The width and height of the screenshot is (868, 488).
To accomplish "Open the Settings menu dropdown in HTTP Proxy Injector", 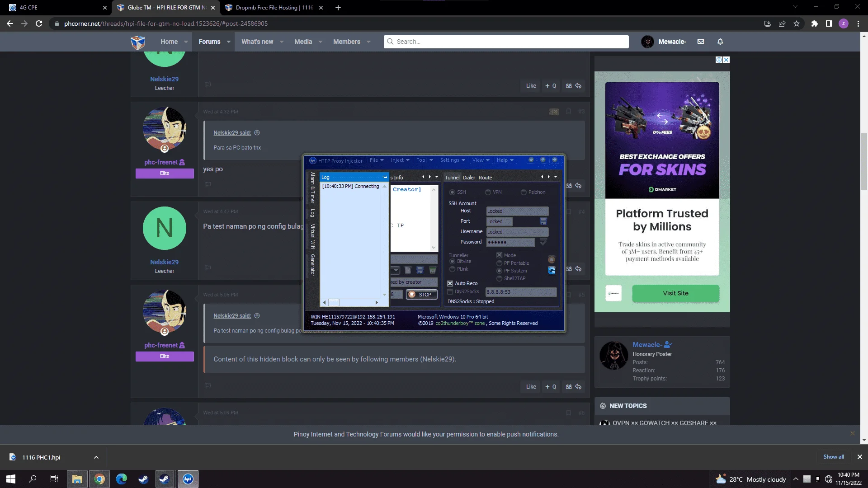I will pos(453,160).
